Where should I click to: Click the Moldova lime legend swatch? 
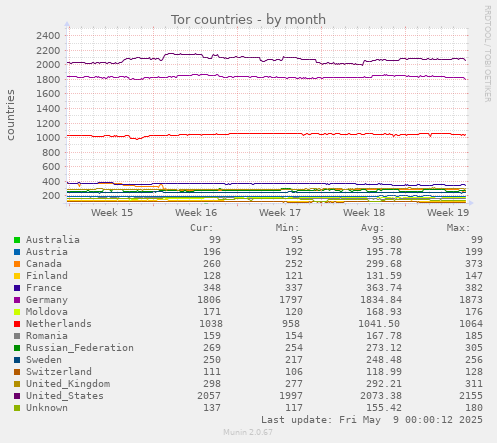[x=17, y=312]
